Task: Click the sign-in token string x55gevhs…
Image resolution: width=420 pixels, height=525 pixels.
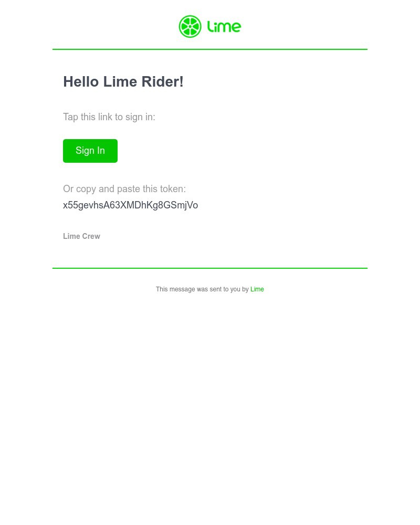Action: pos(130,205)
